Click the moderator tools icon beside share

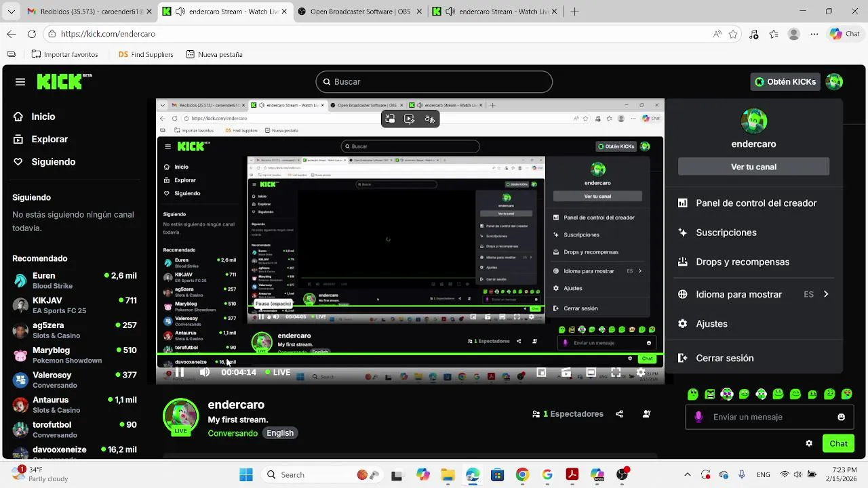(646, 414)
